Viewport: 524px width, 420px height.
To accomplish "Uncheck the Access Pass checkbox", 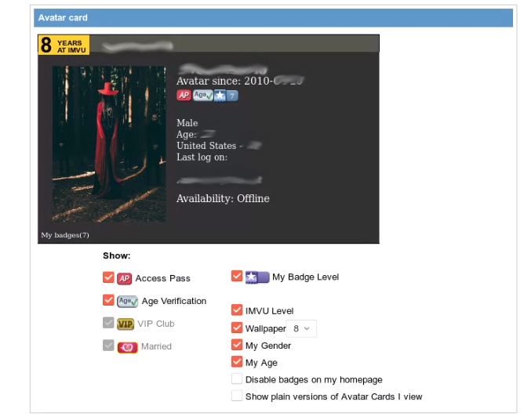I will 108,277.
